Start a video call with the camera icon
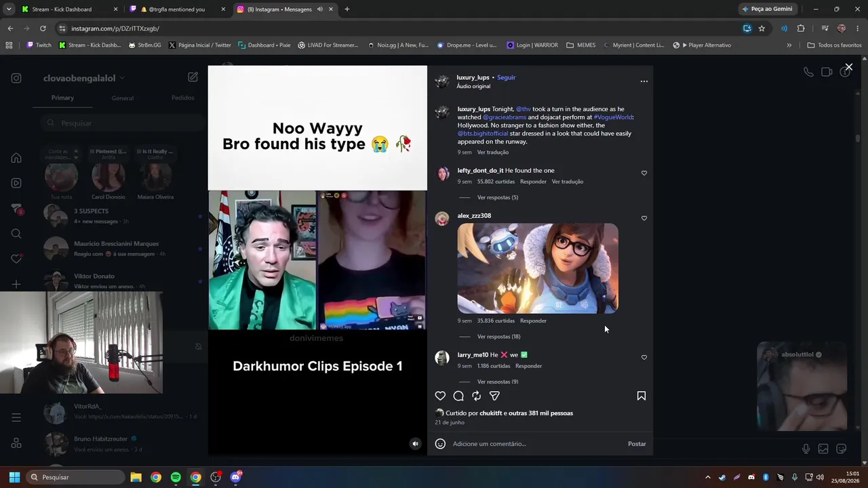 pyautogui.click(x=827, y=72)
